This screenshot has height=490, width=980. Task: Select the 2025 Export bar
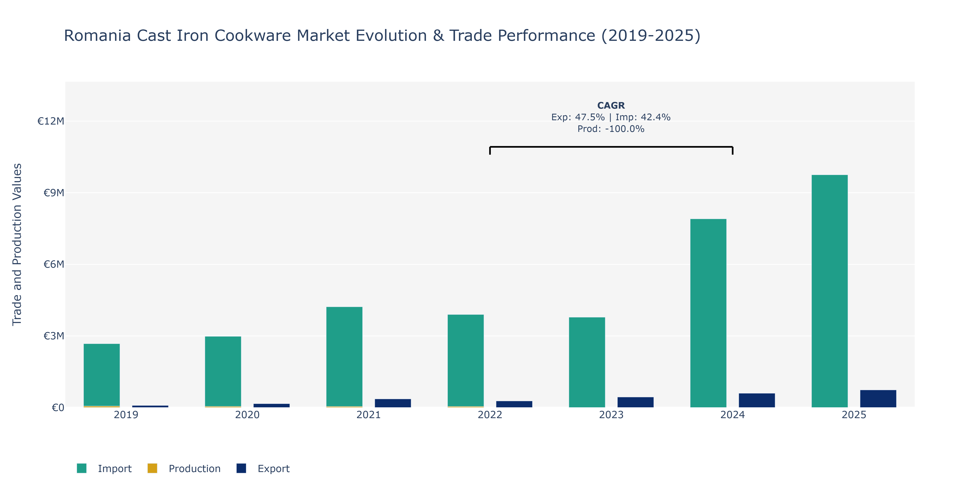click(x=878, y=399)
